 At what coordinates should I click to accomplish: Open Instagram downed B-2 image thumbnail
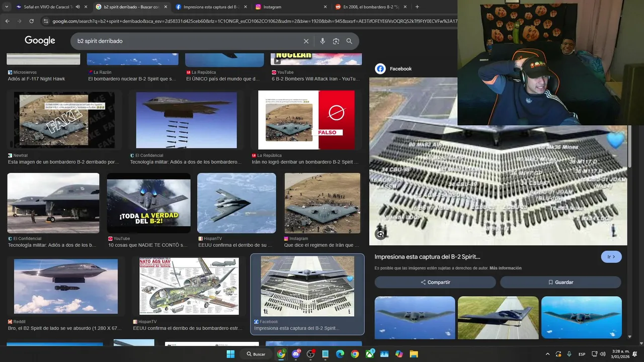tap(323, 203)
